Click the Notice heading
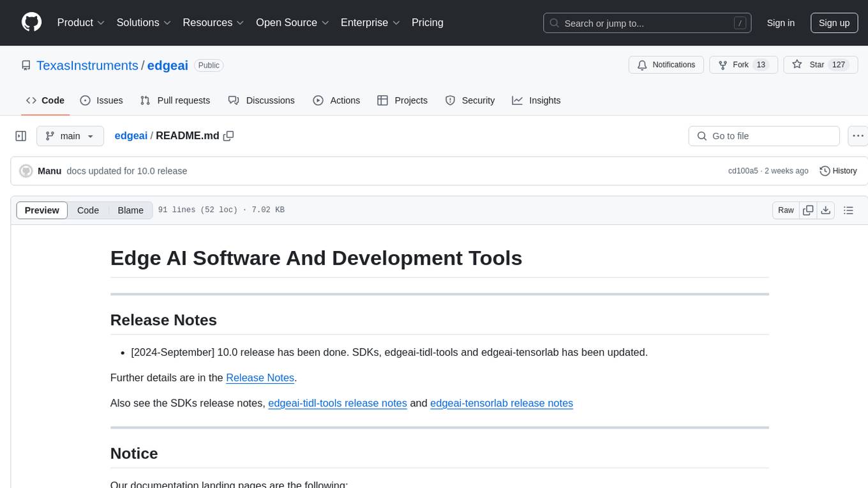868x488 pixels. pyautogui.click(x=134, y=454)
